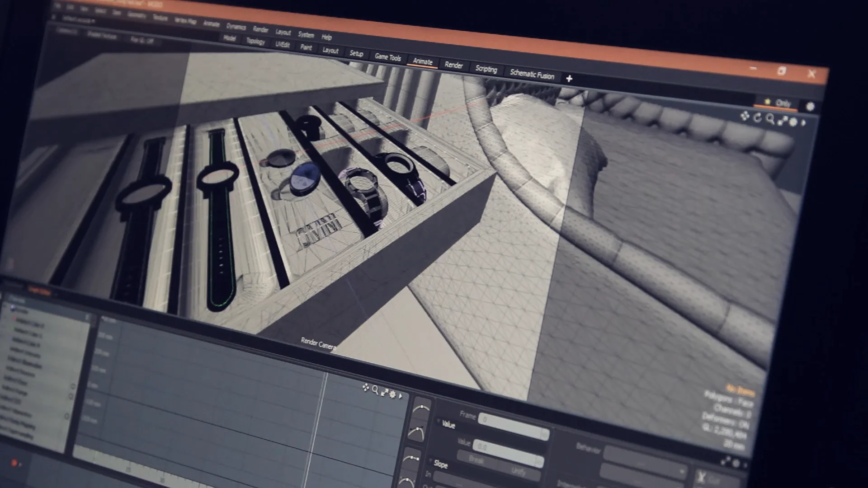Click the plus icon to add layout tab

point(569,79)
